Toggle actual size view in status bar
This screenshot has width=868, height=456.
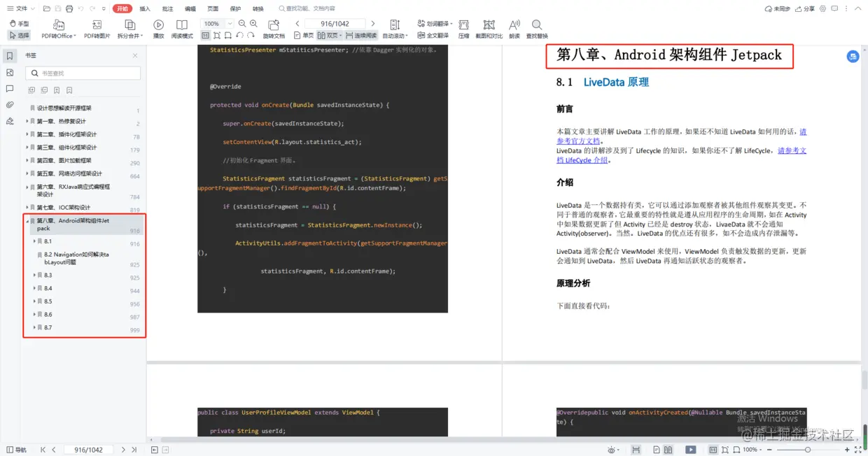[x=713, y=450]
